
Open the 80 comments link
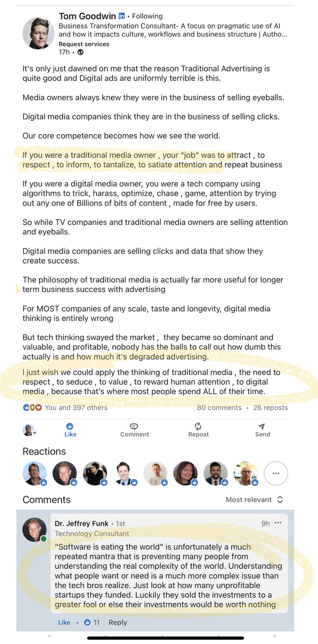click(219, 408)
